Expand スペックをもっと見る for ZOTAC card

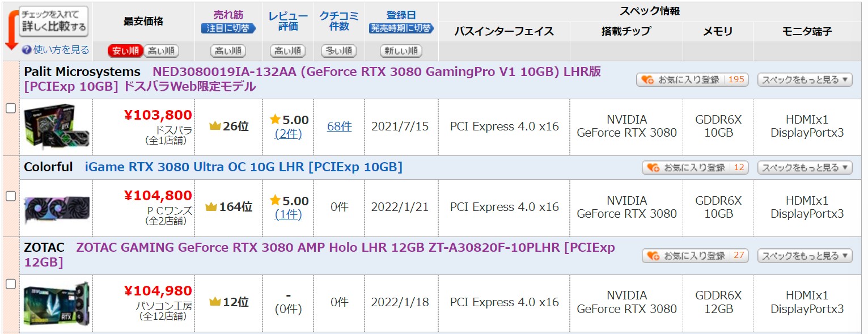click(x=805, y=255)
